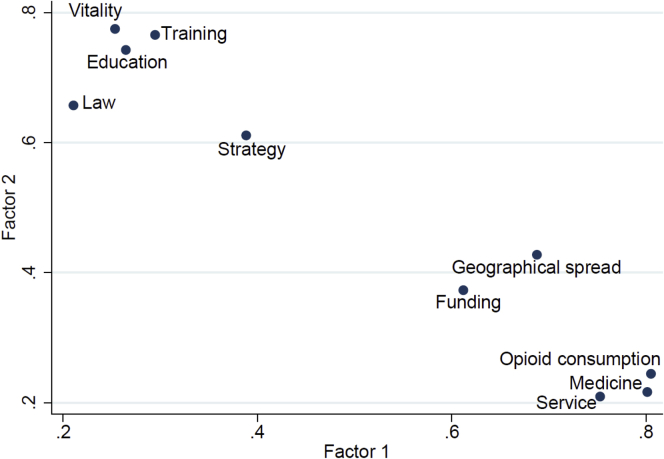Screen dimensions: 664x459
Task: Click the "Strategy" text label
Action: tap(252, 151)
